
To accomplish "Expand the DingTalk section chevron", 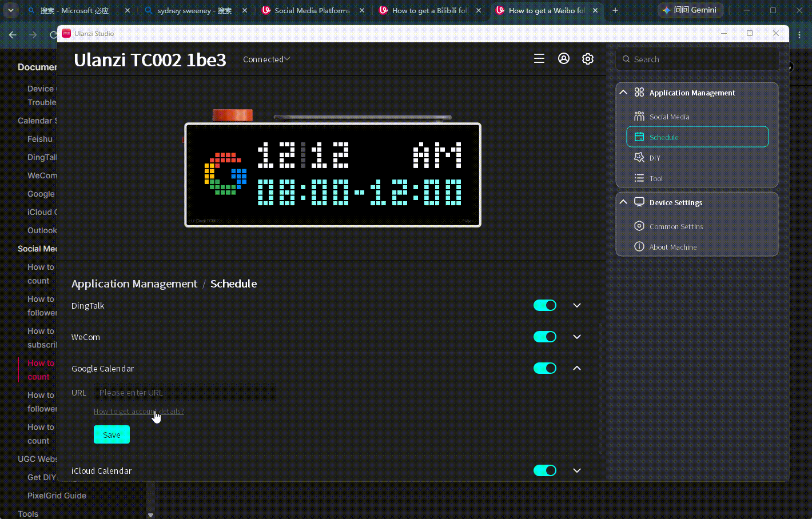I will [x=577, y=305].
